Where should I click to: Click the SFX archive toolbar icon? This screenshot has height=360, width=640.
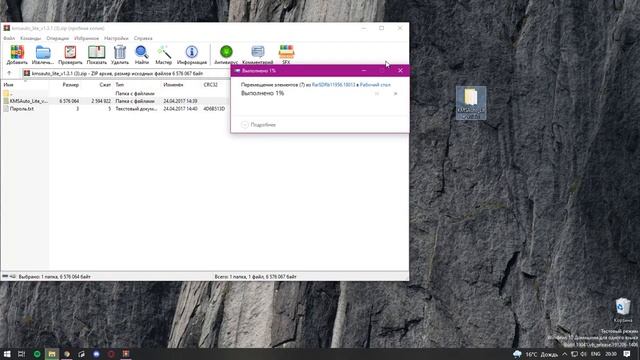(286, 55)
